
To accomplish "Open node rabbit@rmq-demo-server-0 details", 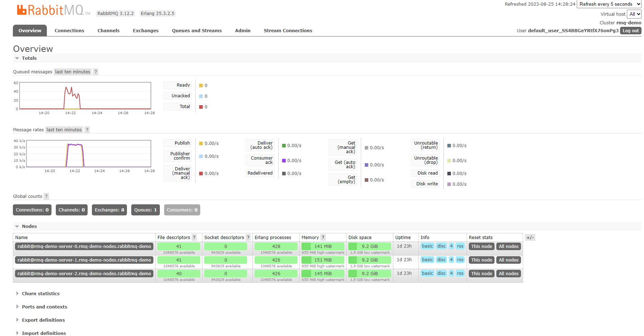I will click(84, 247).
